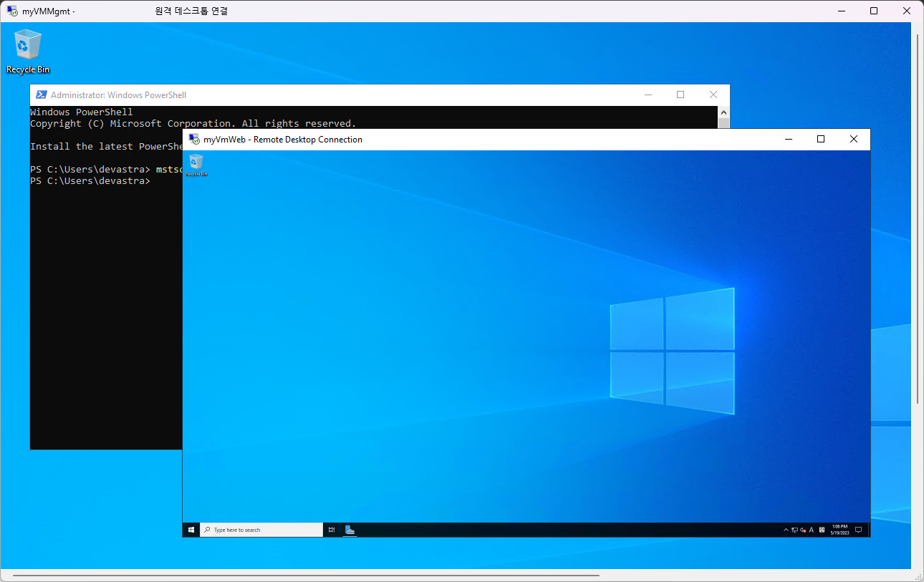Close the outer myVMMgmt window
The height and width of the screenshot is (582, 924).
907,11
